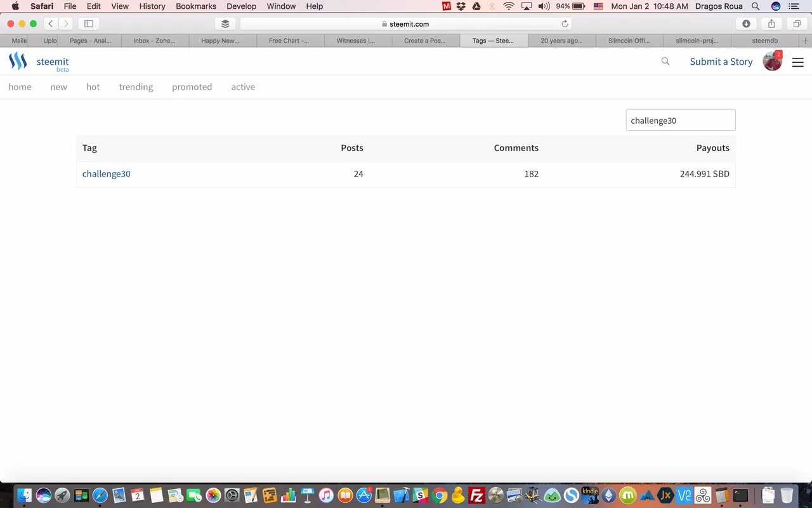Click the Submit a Story link
Screen dimensions: 812x508
point(721,62)
